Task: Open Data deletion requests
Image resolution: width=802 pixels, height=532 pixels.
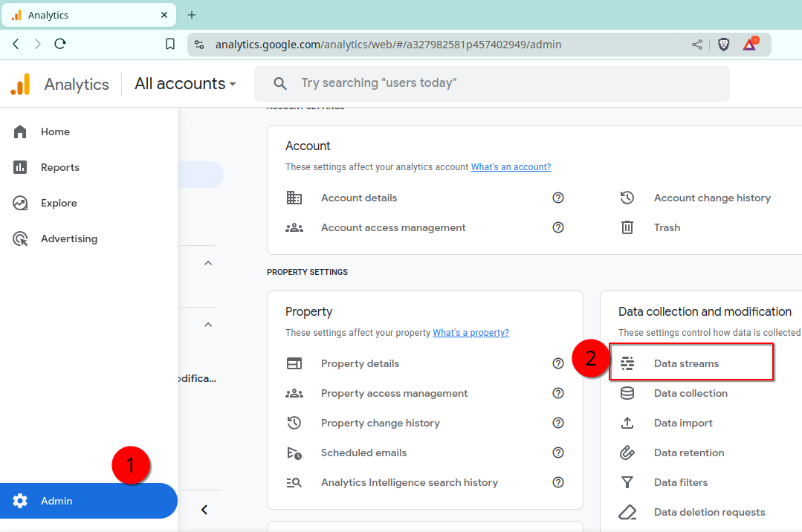Action: click(x=709, y=512)
